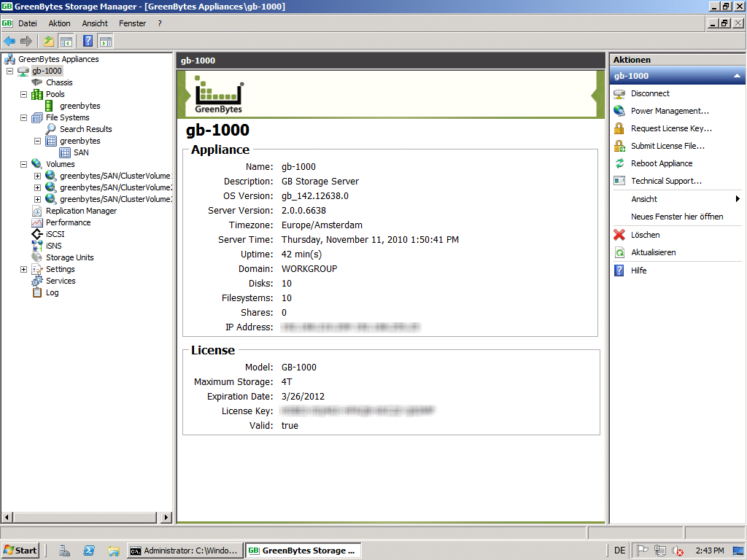Click the DE language indicator in the tray
This screenshot has height=560, width=747.
[x=619, y=551]
